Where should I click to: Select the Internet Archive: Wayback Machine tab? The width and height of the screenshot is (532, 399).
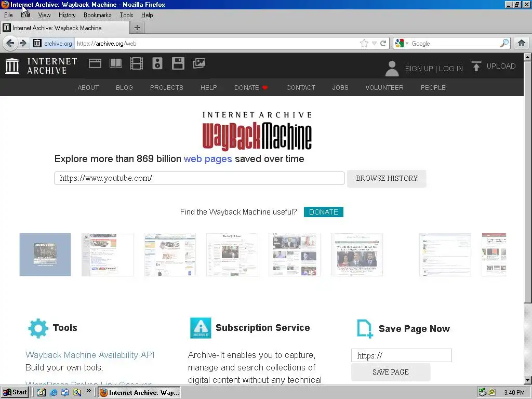tap(65, 28)
